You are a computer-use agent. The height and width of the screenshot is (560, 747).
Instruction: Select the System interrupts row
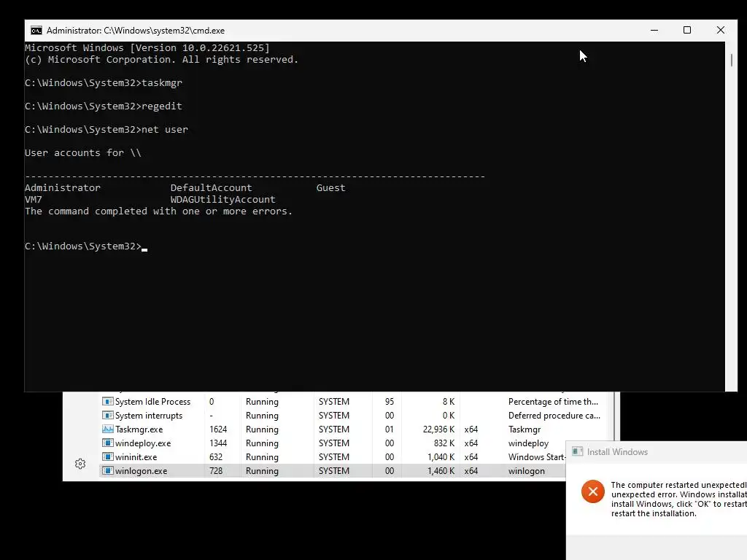pyautogui.click(x=354, y=415)
